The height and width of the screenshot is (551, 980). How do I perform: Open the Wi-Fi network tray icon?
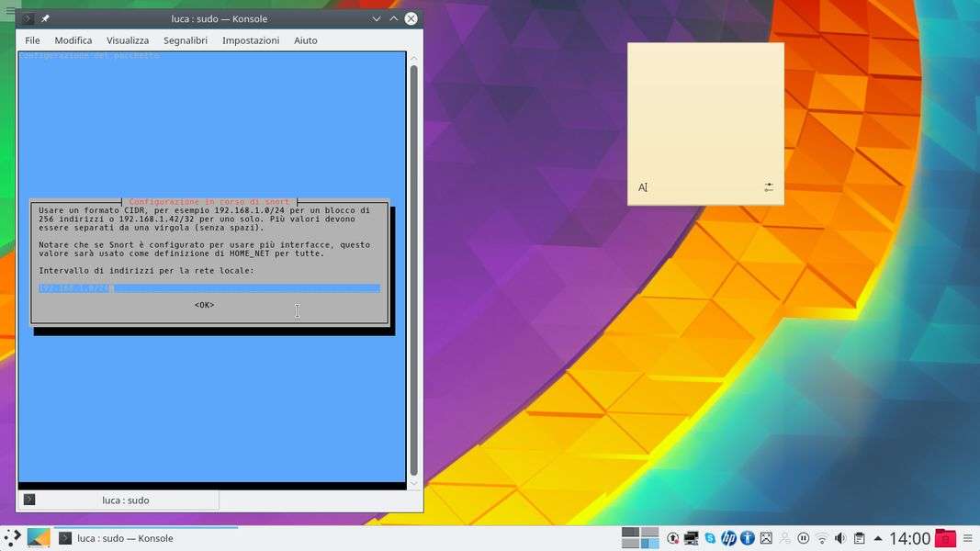(822, 538)
